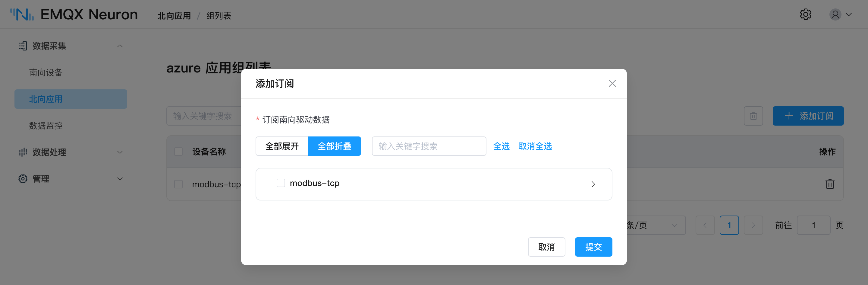Image resolution: width=868 pixels, height=285 pixels.
Task: Focus the 前往 page number input
Action: [813, 225]
